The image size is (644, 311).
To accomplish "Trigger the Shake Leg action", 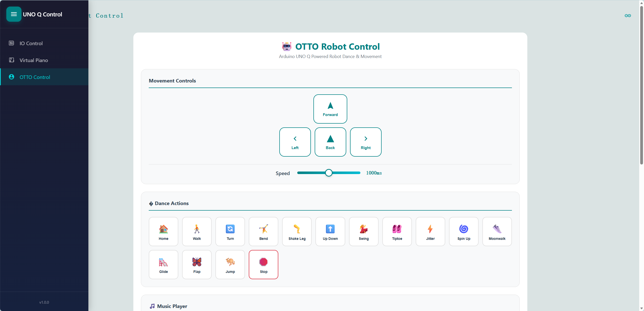I will tap(297, 232).
